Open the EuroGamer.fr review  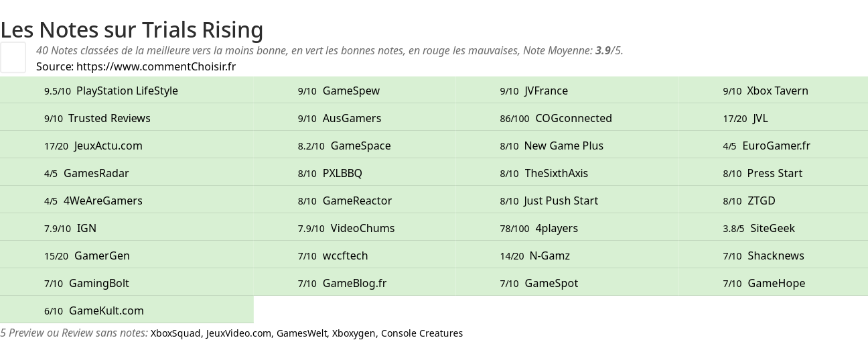(776, 146)
